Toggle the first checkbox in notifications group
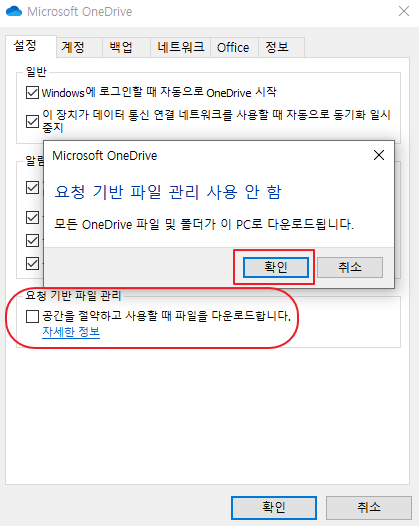The image size is (419, 526). point(32,188)
